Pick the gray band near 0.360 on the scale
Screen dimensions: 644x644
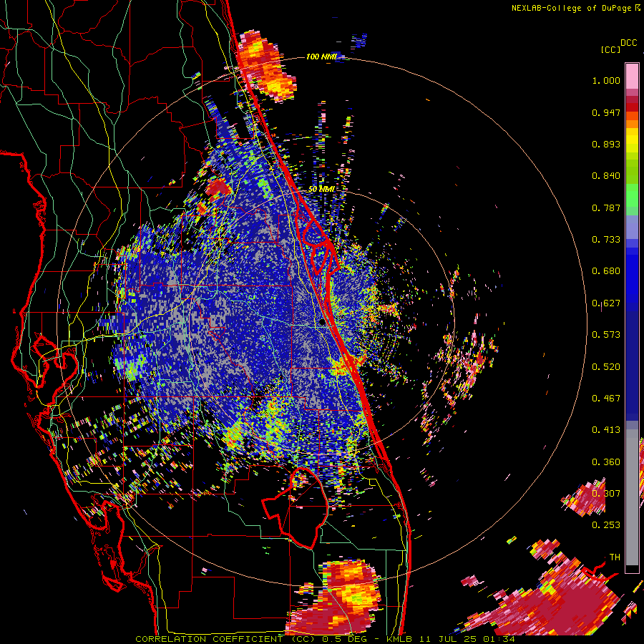coord(632,497)
